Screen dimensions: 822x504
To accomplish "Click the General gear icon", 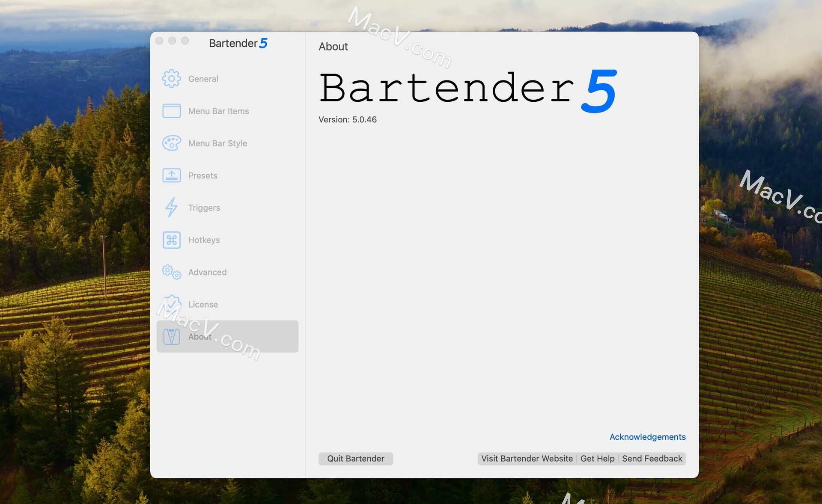I will pos(171,79).
